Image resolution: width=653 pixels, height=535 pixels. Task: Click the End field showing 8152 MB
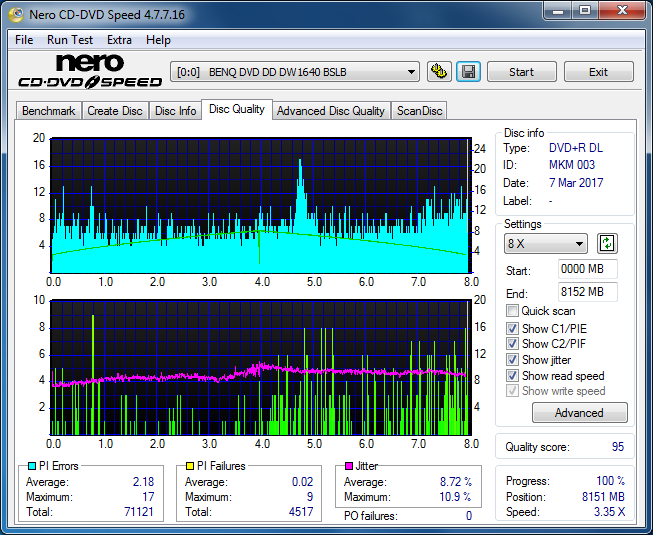[x=587, y=292]
